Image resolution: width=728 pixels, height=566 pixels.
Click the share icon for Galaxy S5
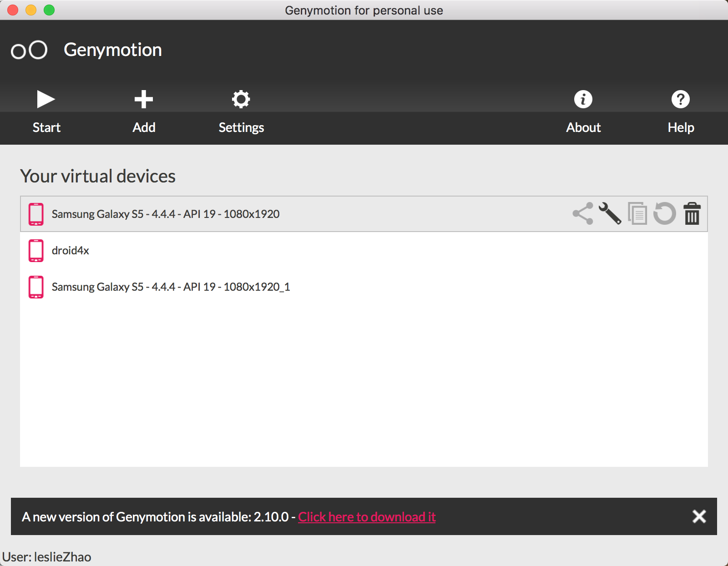coord(583,213)
